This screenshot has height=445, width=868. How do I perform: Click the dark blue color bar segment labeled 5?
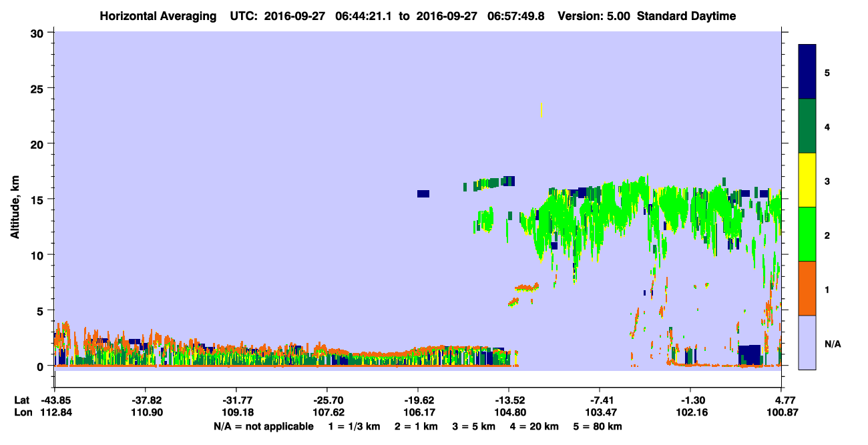807,72
